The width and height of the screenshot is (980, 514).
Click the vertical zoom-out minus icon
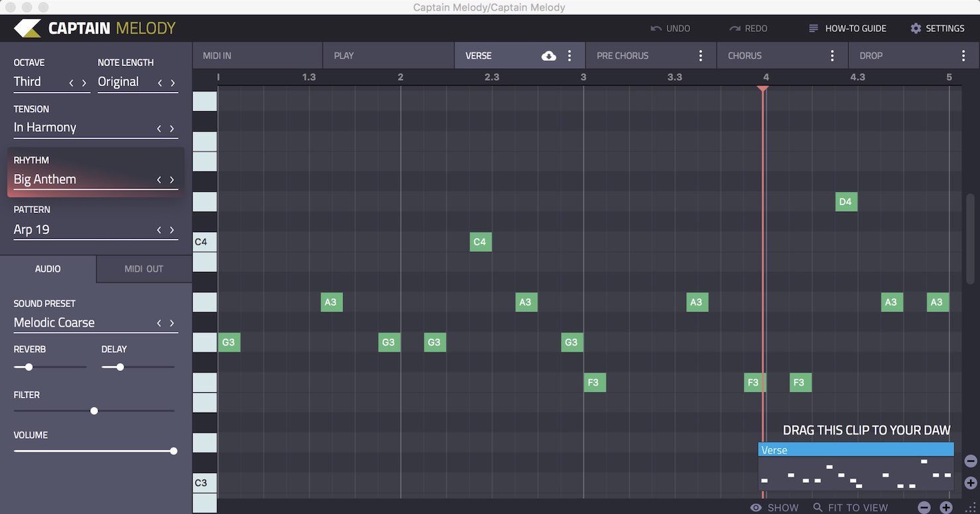tap(971, 461)
